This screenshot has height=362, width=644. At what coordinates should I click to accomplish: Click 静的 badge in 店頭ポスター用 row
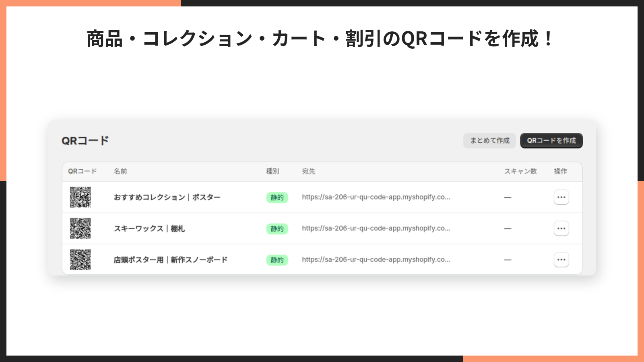(277, 260)
